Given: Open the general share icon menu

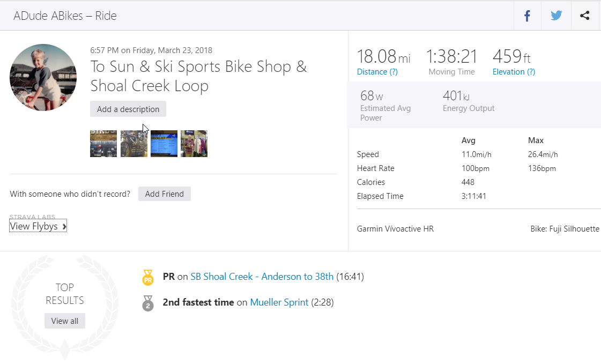Looking at the screenshot, I should point(584,16).
